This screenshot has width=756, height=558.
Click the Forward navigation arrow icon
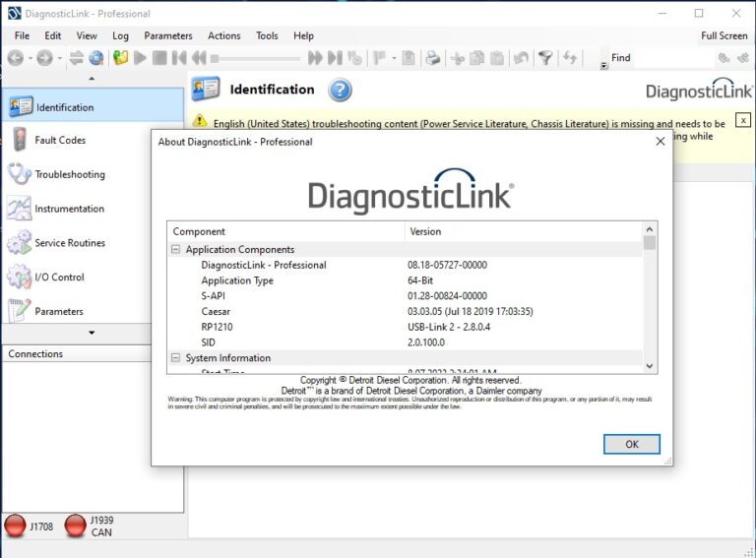coord(45,58)
